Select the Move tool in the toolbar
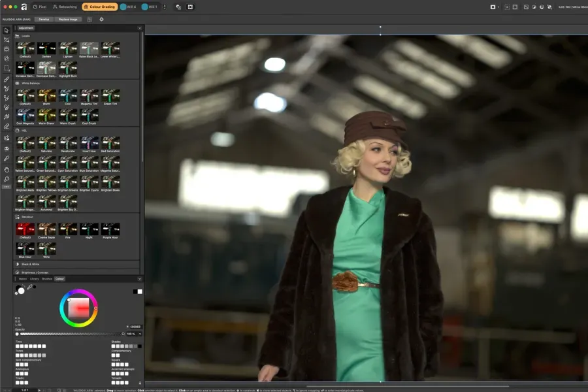This screenshot has height=392, width=588. tap(7, 30)
